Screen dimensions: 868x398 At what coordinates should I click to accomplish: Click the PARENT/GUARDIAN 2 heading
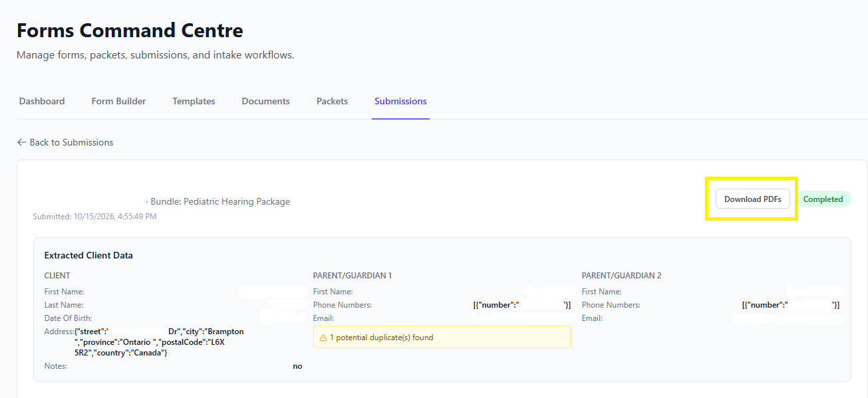pyautogui.click(x=621, y=275)
